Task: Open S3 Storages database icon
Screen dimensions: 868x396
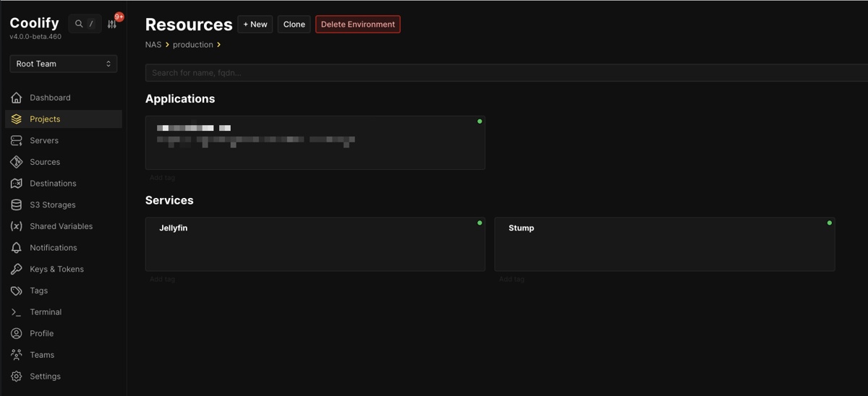Action: coord(16,205)
